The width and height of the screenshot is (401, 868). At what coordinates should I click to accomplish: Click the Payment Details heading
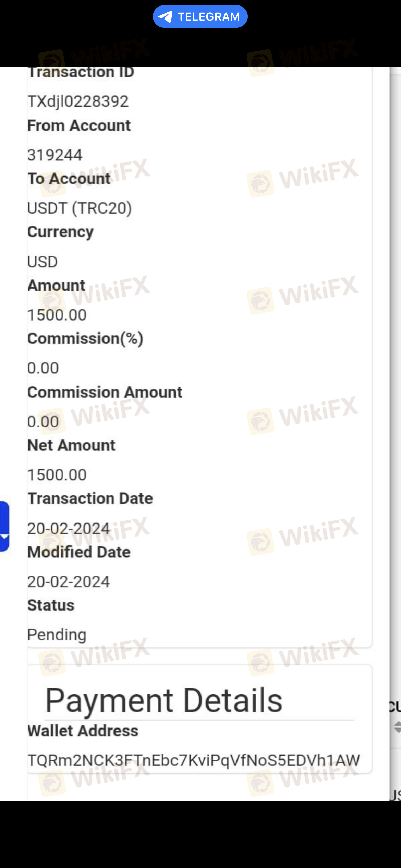point(164,701)
